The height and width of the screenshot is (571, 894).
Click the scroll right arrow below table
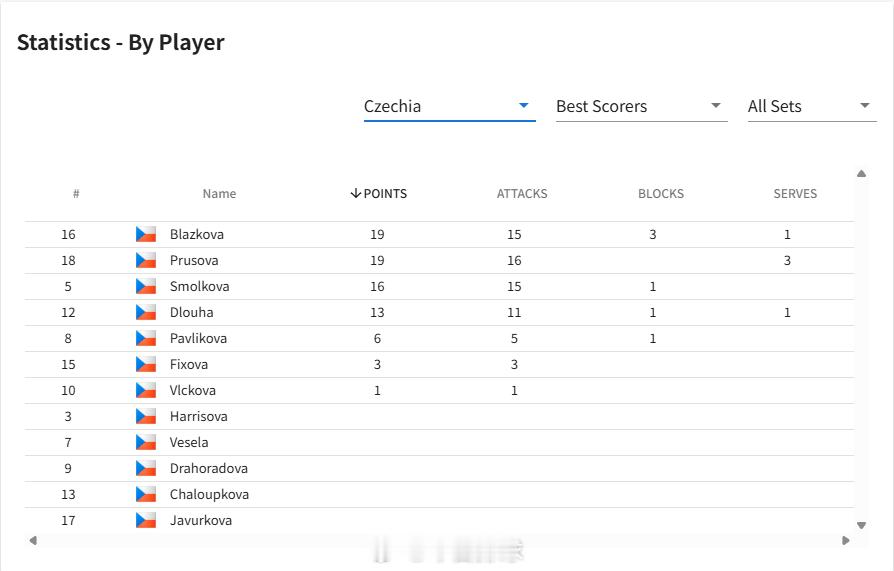(x=846, y=540)
